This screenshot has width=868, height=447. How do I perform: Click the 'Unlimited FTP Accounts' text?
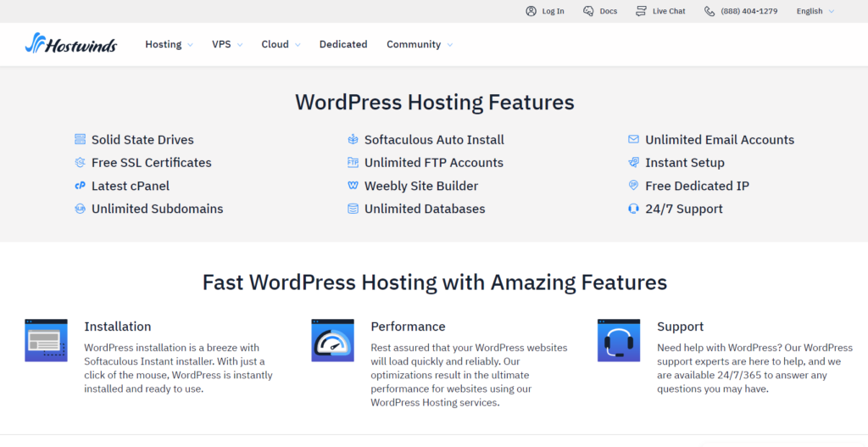point(434,163)
